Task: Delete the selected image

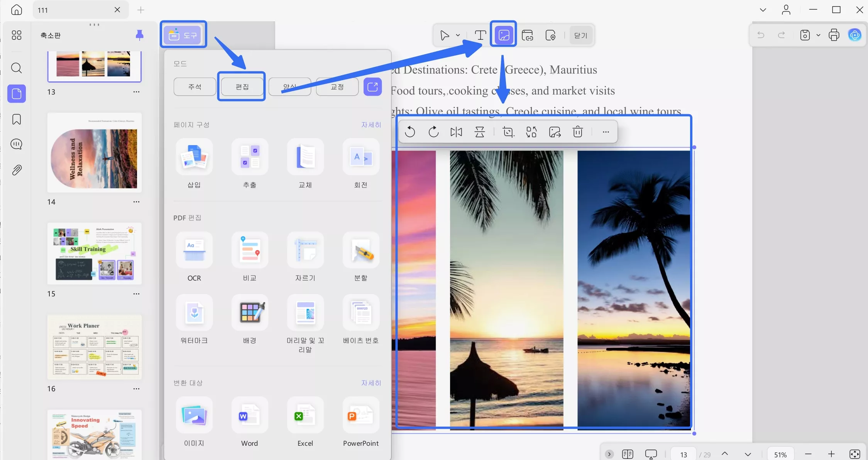Action: [x=578, y=132]
